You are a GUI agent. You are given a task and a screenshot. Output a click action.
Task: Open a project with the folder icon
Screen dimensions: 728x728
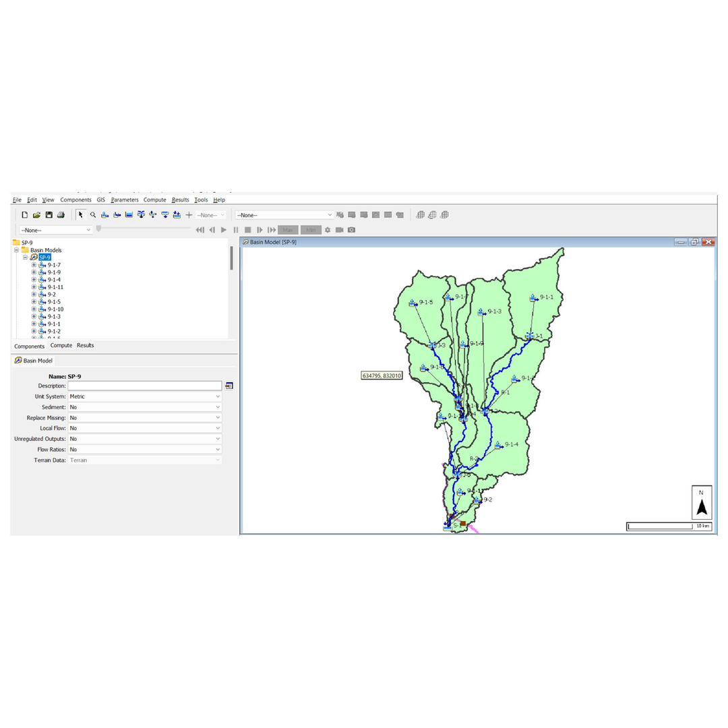coord(36,215)
